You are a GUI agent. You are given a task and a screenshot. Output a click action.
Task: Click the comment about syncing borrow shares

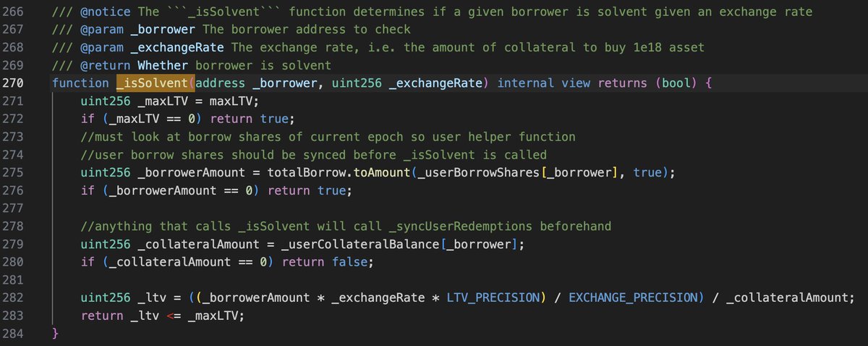tap(313, 154)
